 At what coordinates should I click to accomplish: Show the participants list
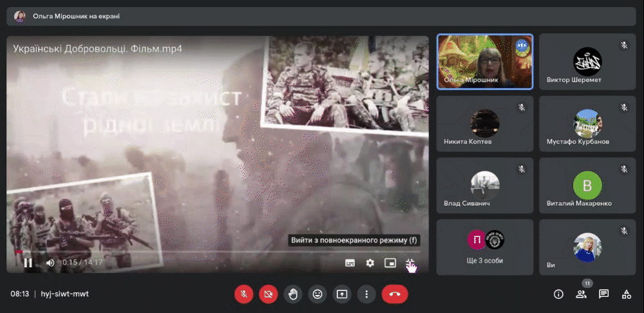click(x=581, y=294)
